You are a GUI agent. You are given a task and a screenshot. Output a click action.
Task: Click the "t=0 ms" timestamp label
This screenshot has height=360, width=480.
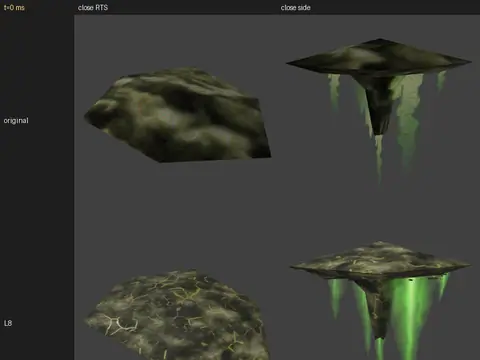coord(14,7)
